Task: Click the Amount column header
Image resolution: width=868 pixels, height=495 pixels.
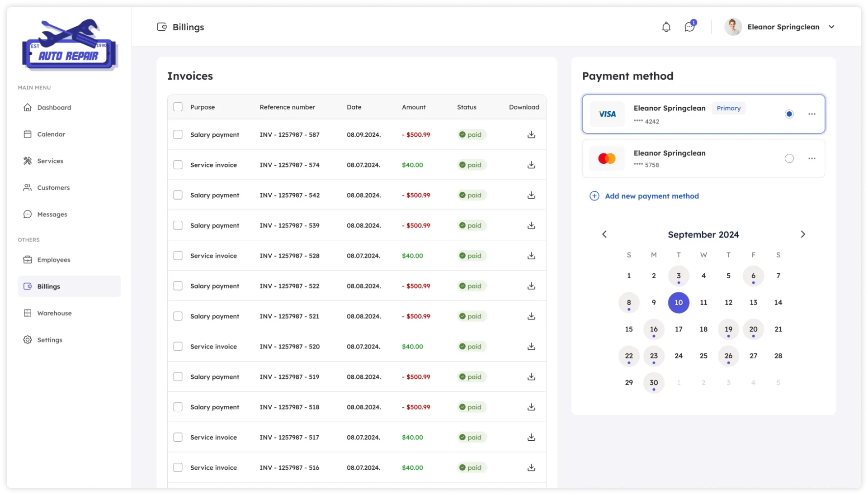Action: [414, 107]
